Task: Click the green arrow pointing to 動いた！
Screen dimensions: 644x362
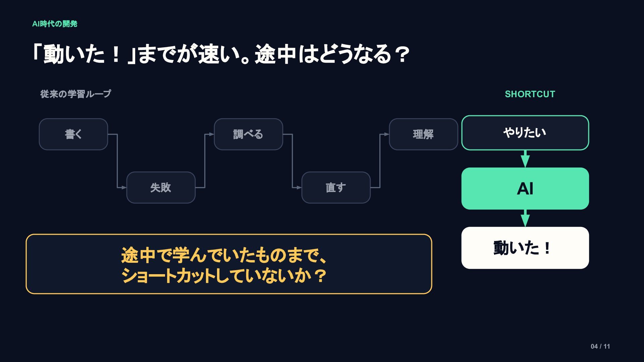Action: pos(525,218)
